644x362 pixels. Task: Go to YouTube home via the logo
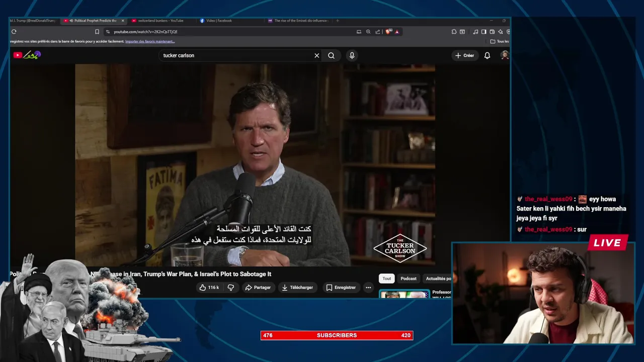[x=27, y=55]
